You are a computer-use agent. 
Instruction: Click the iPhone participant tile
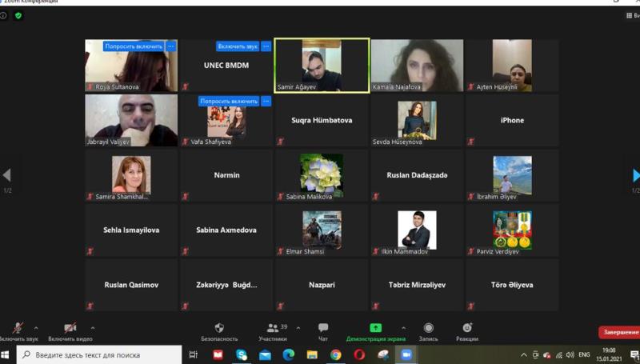coord(512,120)
